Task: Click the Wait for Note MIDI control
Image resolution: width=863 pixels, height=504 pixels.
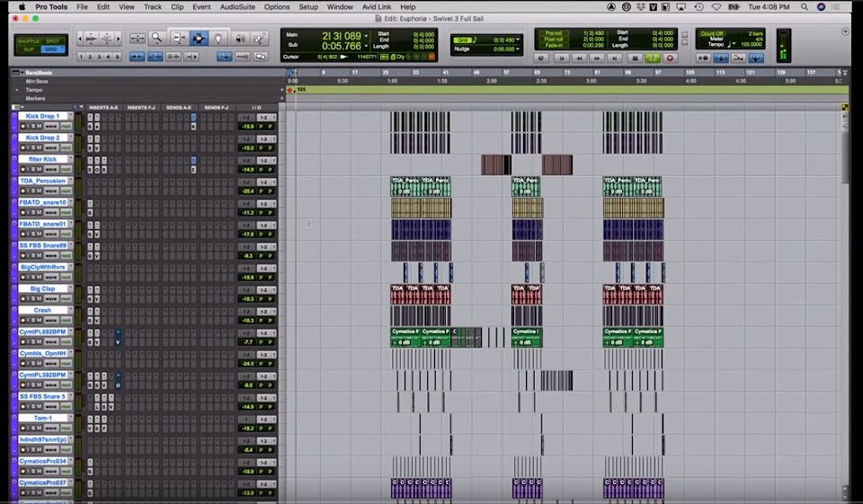Action: (703, 57)
